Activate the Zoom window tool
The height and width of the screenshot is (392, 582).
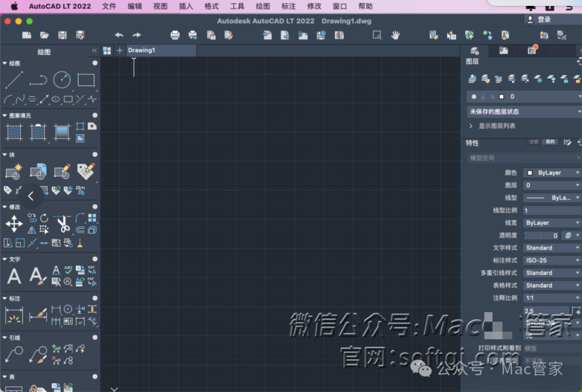(x=377, y=35)
